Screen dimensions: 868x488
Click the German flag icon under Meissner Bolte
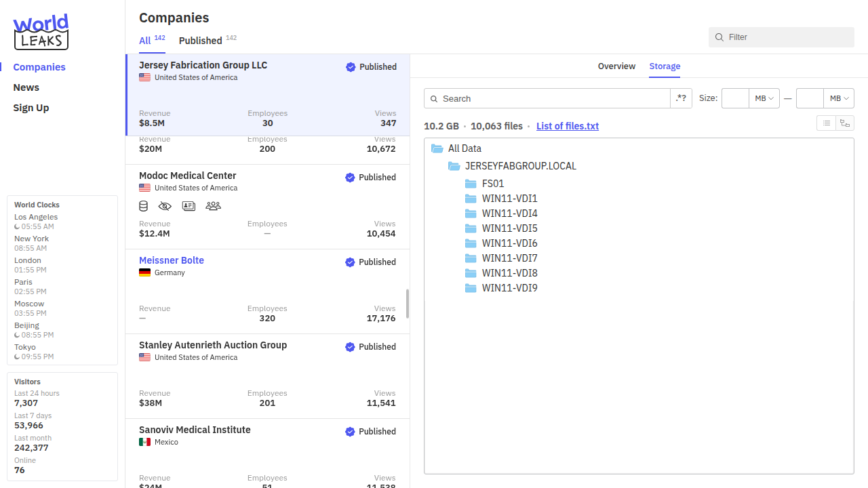tap(144, 272)
